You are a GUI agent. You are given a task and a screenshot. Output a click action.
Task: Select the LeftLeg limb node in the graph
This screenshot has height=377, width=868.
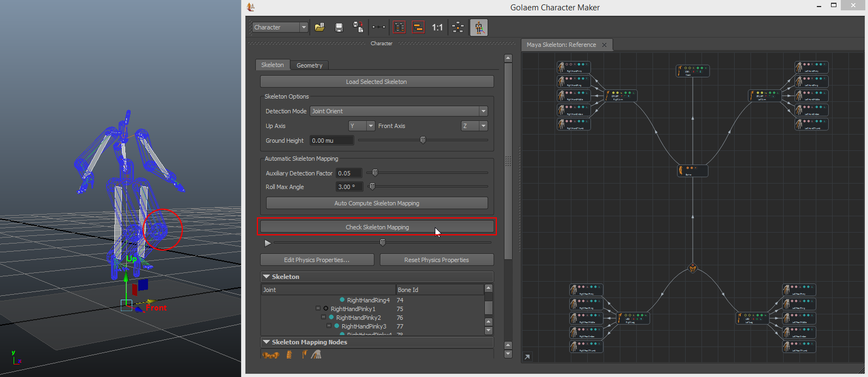click(752, 318)
